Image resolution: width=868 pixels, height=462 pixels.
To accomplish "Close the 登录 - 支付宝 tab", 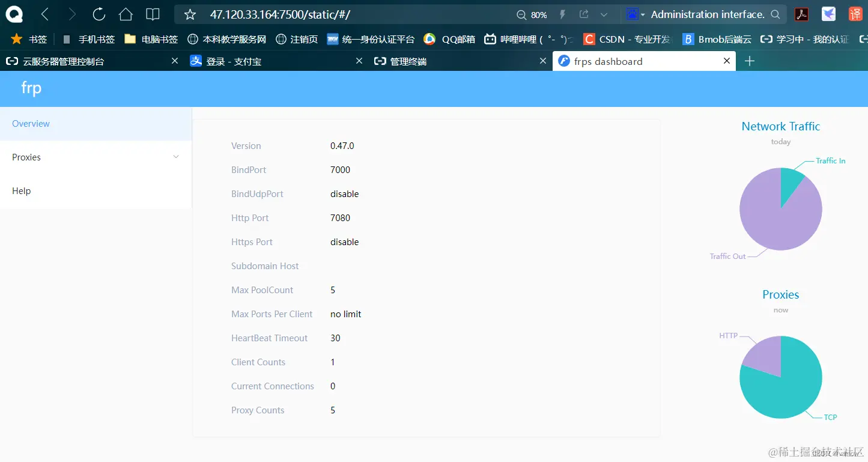I will pyautogui.click(x=359, y=61).
